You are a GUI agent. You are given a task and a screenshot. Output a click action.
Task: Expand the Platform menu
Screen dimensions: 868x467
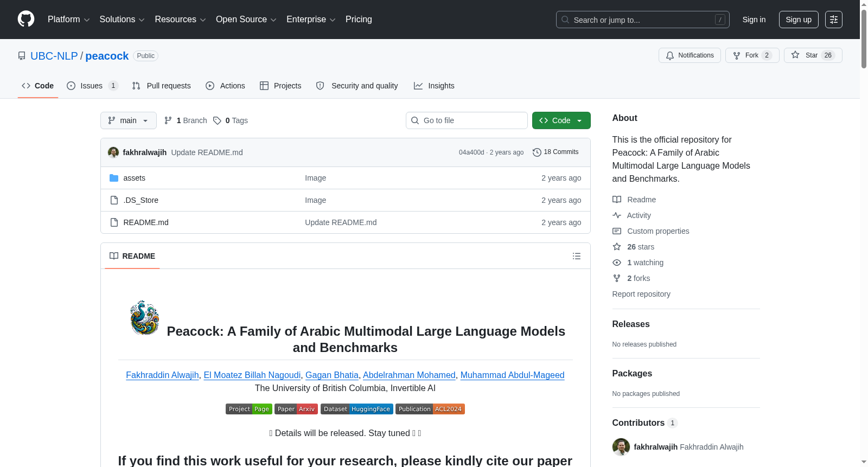69,20
